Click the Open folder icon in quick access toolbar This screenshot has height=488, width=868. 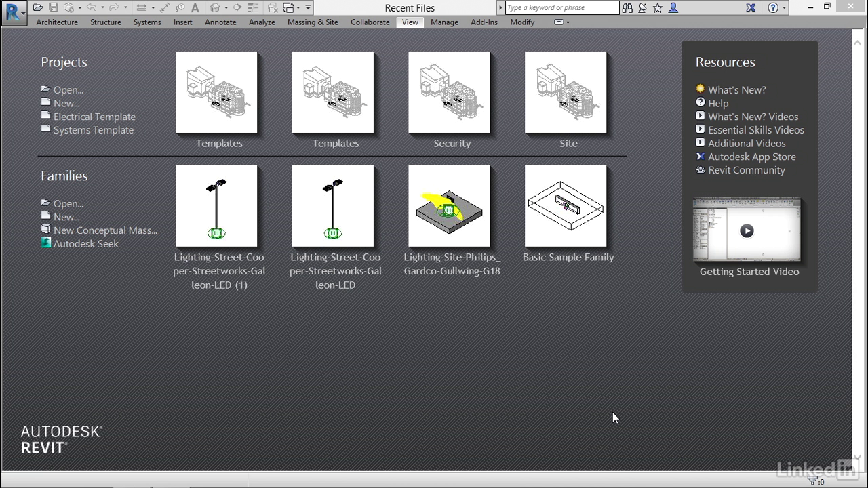pyautogui.click(x=38, y=8)
